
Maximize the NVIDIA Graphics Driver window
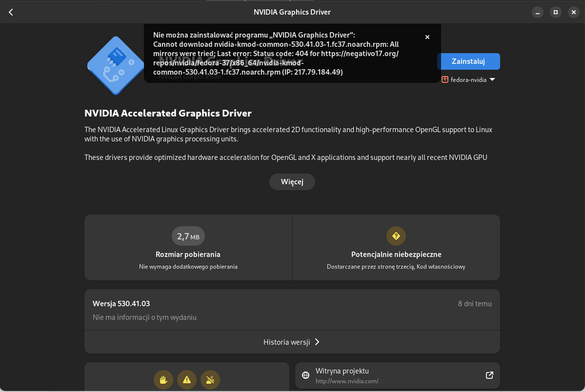pyautogui.click(x=556, y=12)
